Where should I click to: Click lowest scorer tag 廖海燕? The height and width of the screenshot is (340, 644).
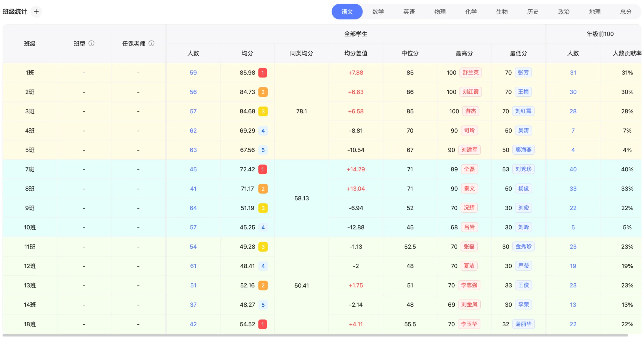point(523,150)
